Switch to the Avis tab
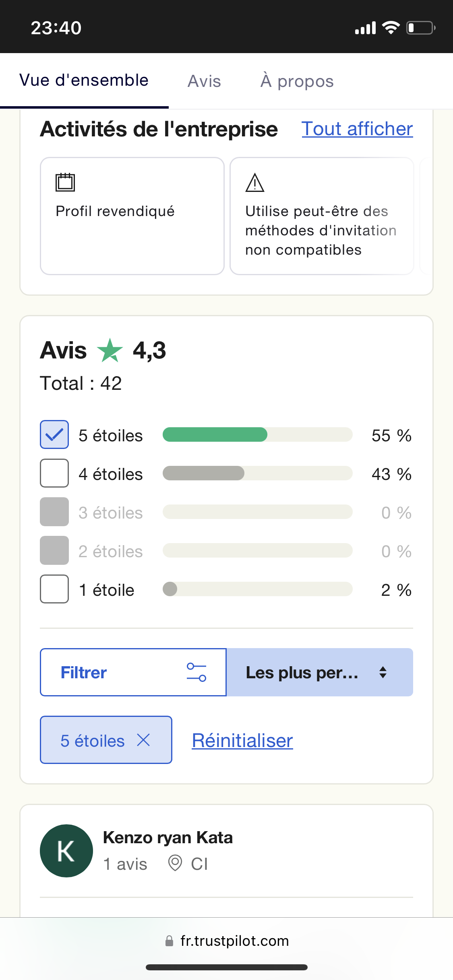 [204, 81]
